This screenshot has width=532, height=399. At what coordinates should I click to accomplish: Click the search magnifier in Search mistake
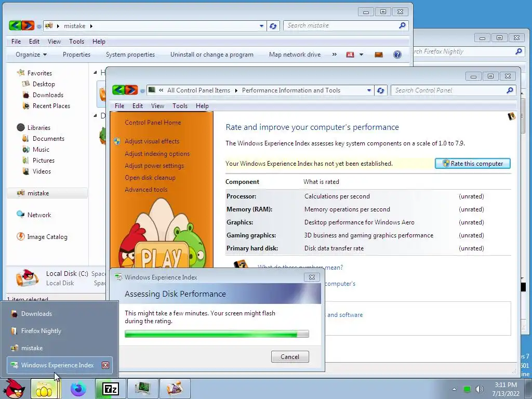coord(403,25)
